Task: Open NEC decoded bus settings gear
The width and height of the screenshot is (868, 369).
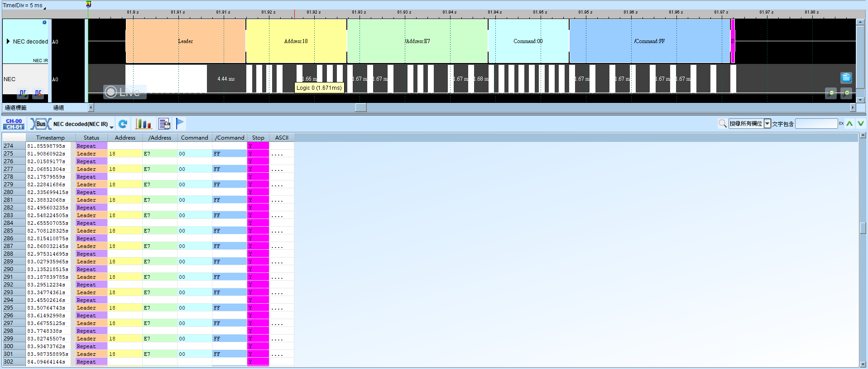Action: click(x=44, y=22)
